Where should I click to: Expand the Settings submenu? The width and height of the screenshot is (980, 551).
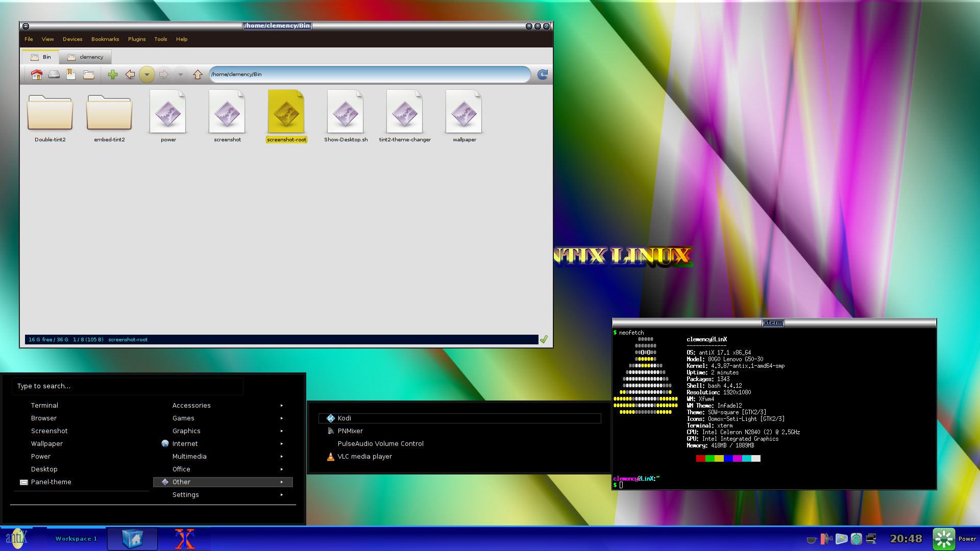coord(223,495)
